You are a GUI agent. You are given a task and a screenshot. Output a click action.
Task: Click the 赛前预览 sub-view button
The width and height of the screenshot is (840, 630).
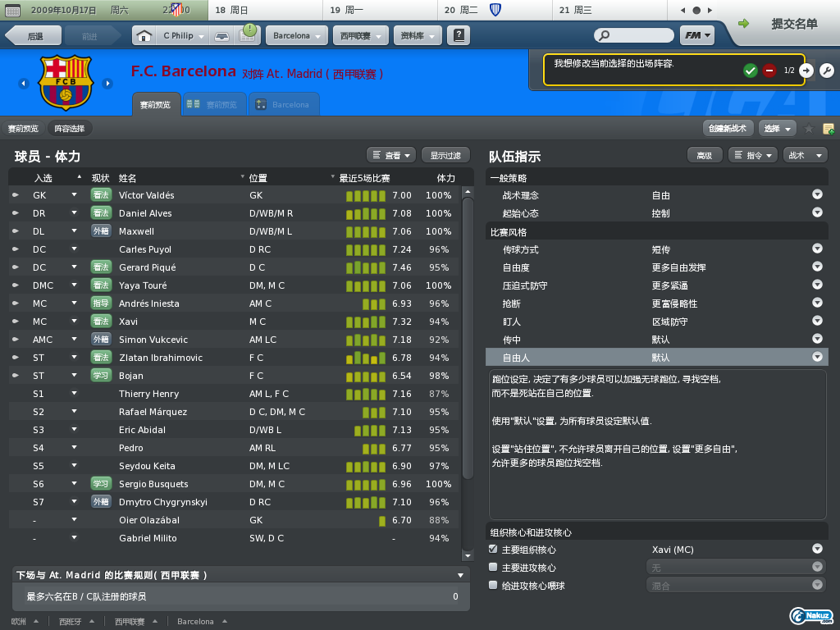tap(23, 129)
